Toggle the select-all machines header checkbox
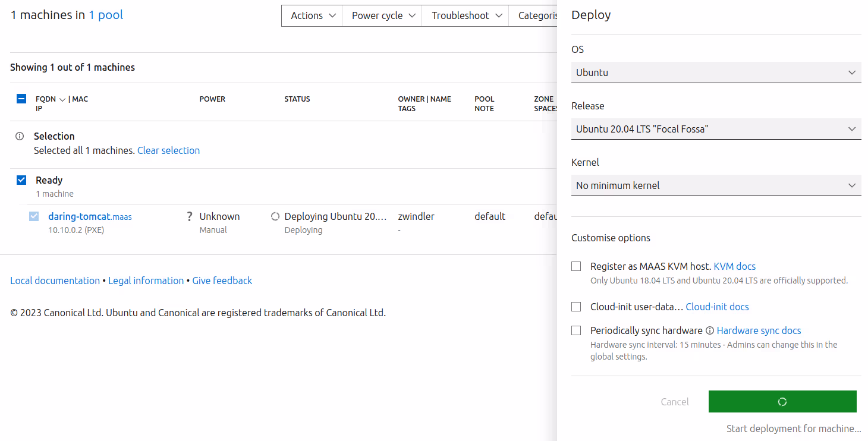The image size is (868, 441). coord(21,99)
